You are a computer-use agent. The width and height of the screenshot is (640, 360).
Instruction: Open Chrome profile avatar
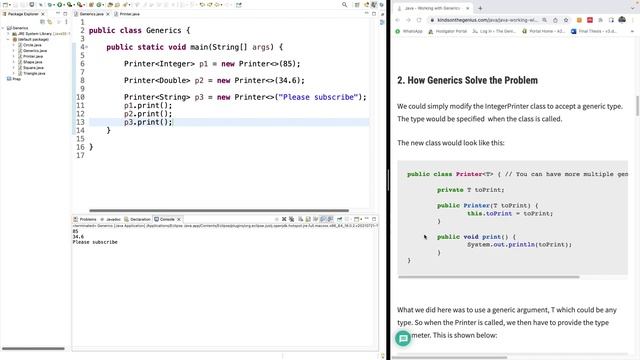tap(622, 20)
